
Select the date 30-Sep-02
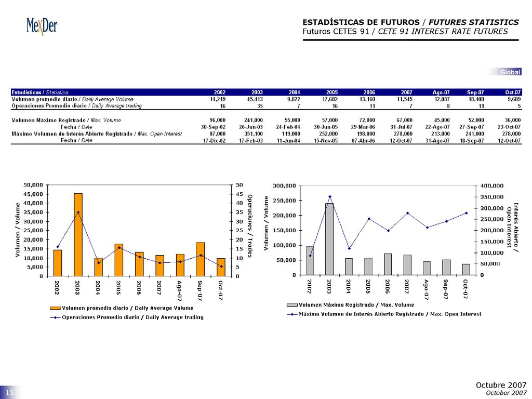213,127
